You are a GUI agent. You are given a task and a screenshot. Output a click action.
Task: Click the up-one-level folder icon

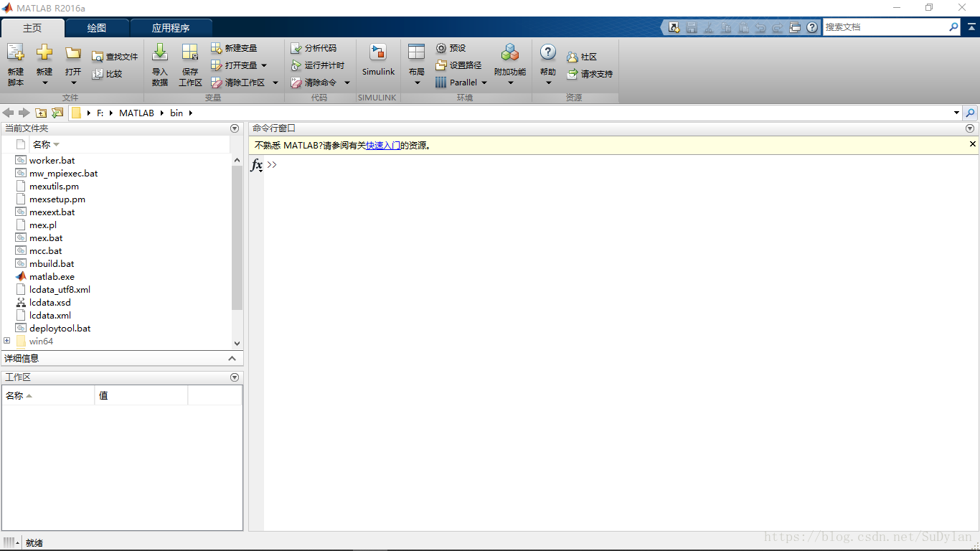[x=41, y=113]
